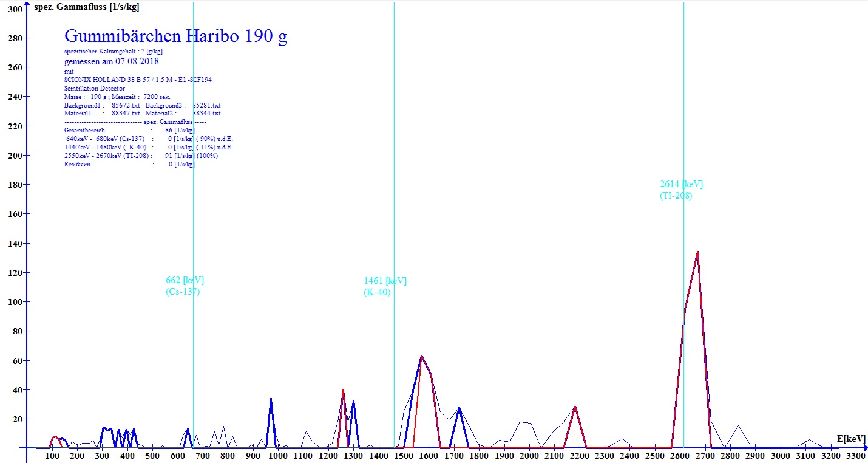Click the x-axis tick label "3300"
This screenshot has width=868, height=463.
[x=855, y=456]
